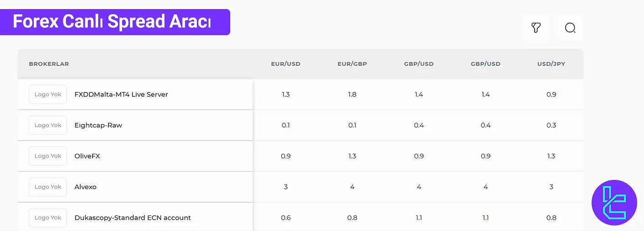Viewport: 644px width, 231px height.
Task: Click Eightcap-Raw's USD/JPY spread value 0.3
Action: (x=551, y=125)
